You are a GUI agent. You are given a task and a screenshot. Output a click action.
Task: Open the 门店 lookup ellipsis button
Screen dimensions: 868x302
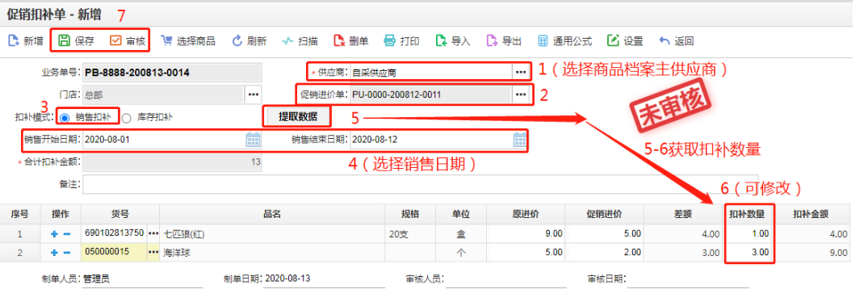253,94
